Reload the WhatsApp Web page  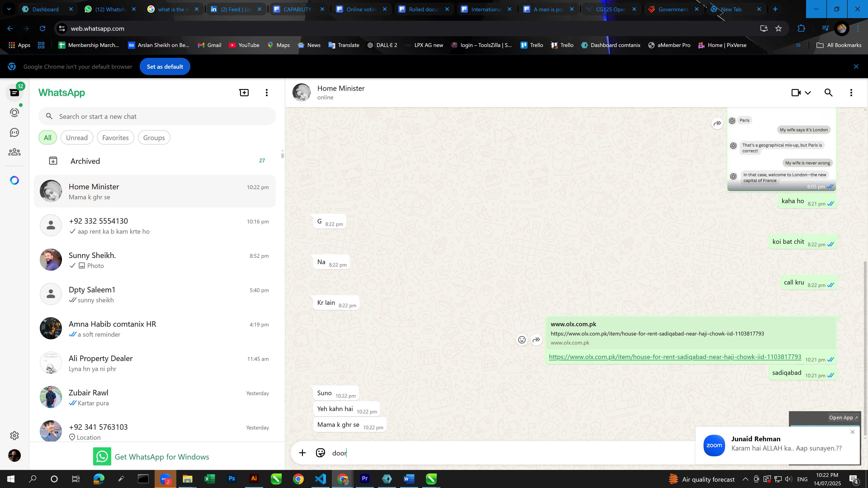tap(42, 29)
